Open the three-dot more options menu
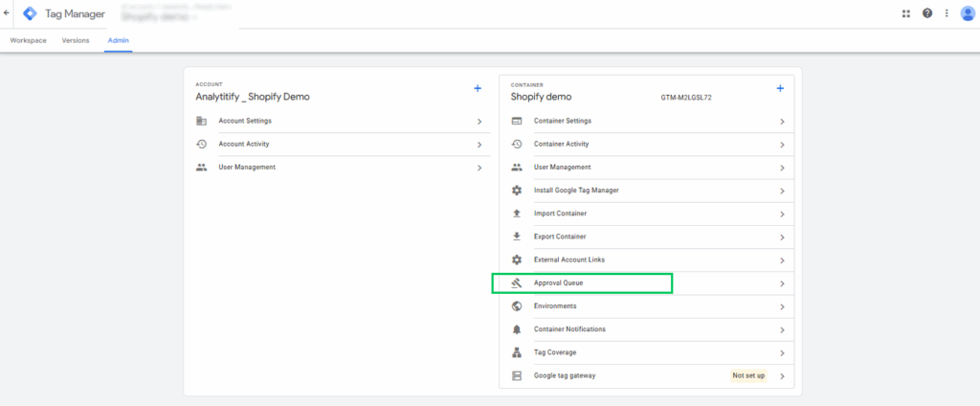 click(947, 13)
